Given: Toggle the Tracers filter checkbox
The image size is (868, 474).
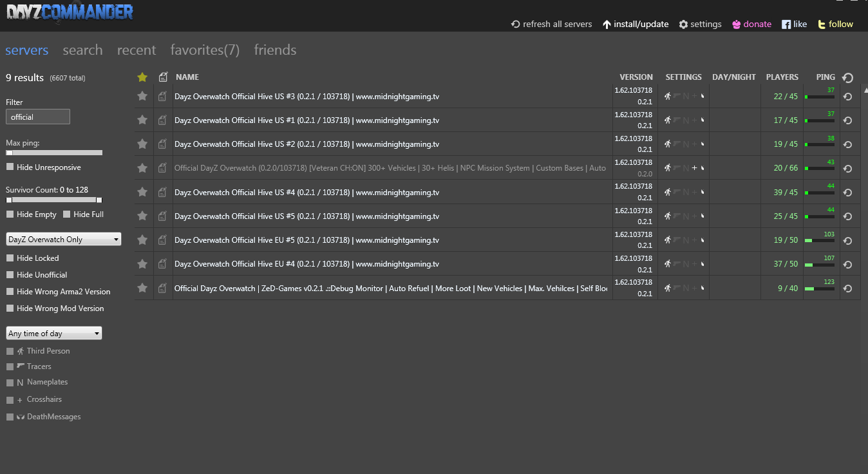Looking at the screenshot, I should 10,366.
